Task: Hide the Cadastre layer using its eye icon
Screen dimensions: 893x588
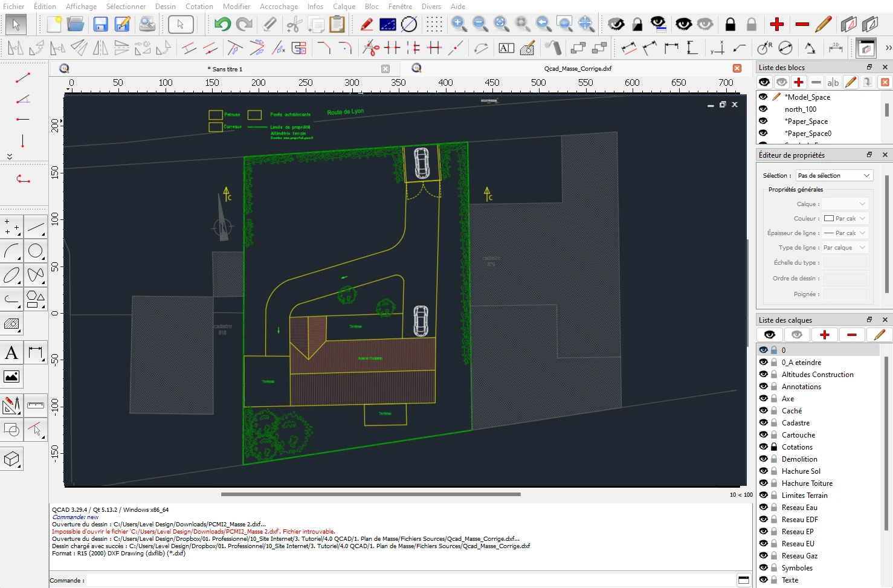Action: coord(764,422)
